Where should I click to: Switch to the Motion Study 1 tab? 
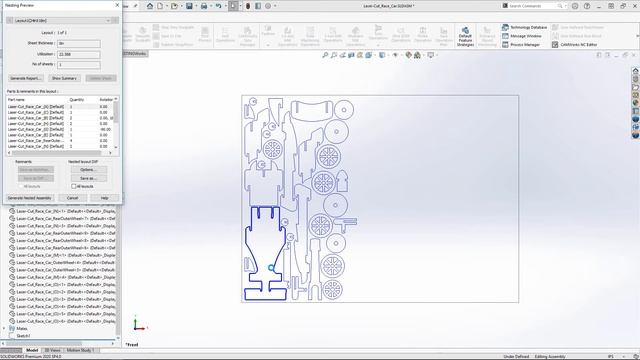(x=80, y=350)
